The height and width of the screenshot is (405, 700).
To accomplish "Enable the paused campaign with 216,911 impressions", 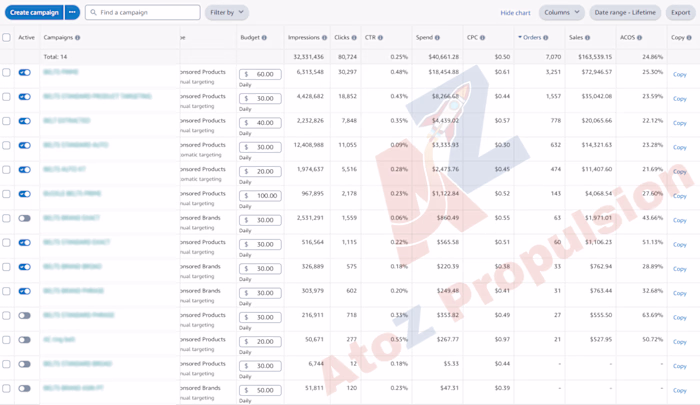I will click(x=25, y=316).
